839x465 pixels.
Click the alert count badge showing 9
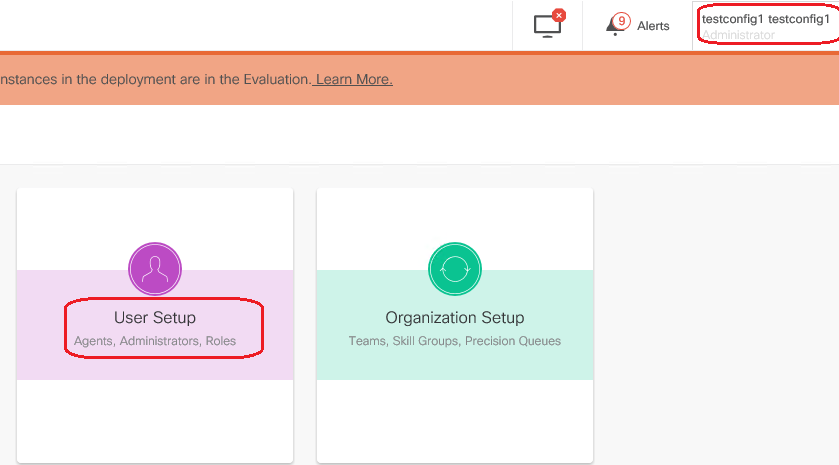click(621, 21)
